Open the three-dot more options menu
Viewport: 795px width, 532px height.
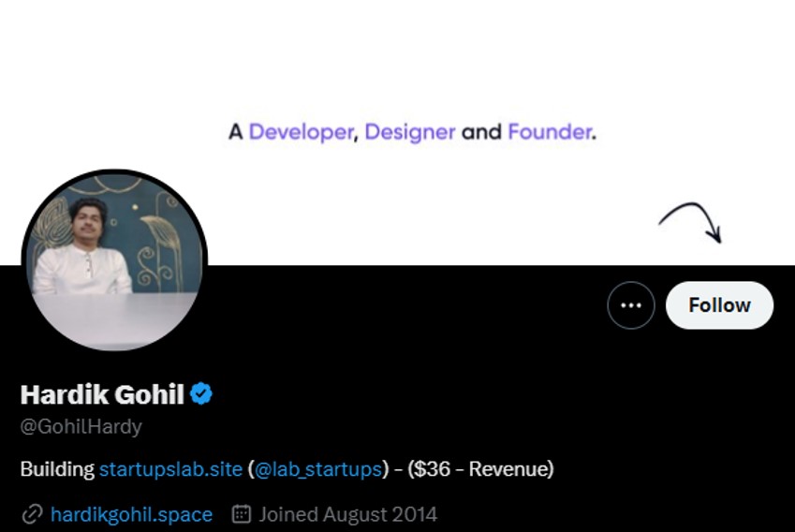click(630, 305)
